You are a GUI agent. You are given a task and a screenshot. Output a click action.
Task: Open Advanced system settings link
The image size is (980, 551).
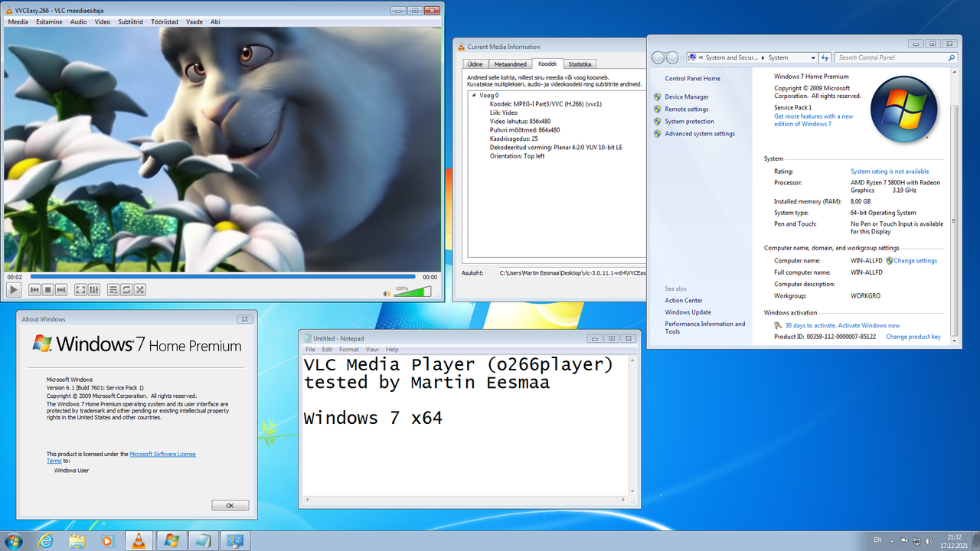[x=700, y=134]
